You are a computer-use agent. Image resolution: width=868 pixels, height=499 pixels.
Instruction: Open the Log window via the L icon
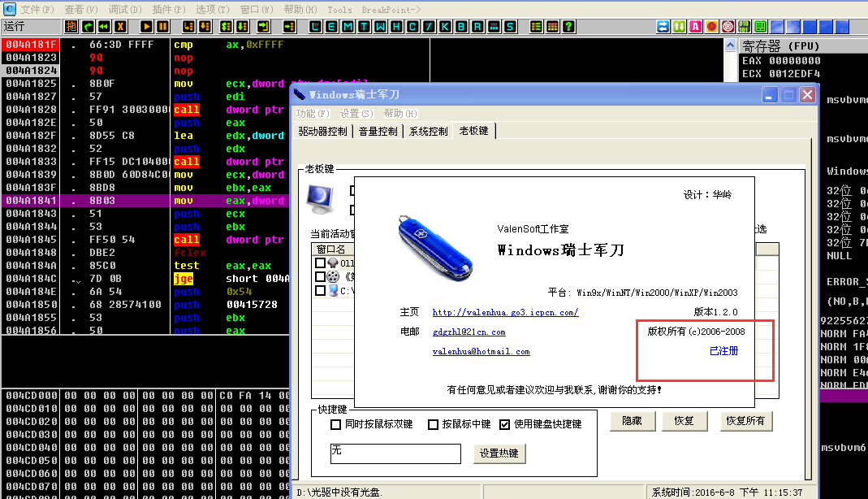tap(313, 25)
